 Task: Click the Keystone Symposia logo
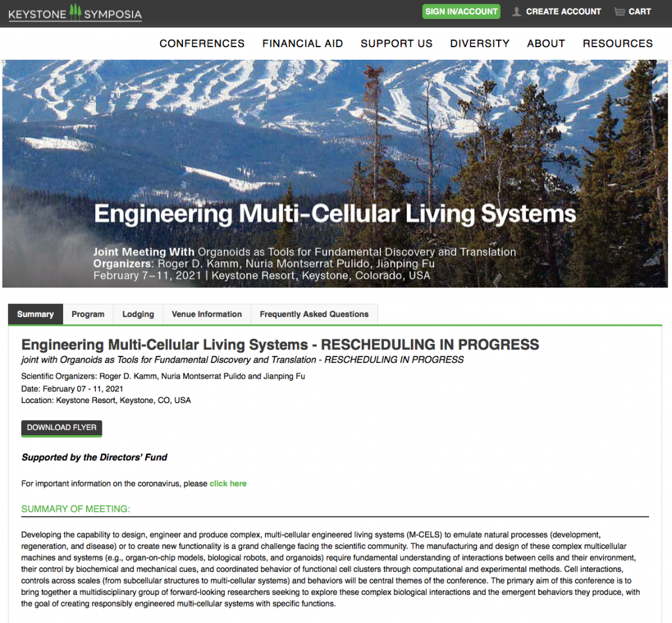coord(75,13)
